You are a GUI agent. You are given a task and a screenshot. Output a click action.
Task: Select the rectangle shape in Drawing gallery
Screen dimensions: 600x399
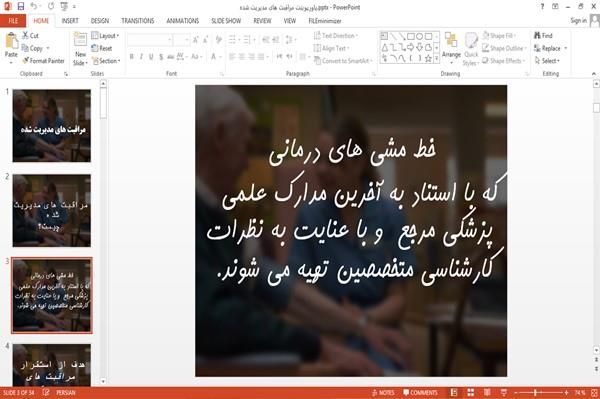tap(411, 36)
